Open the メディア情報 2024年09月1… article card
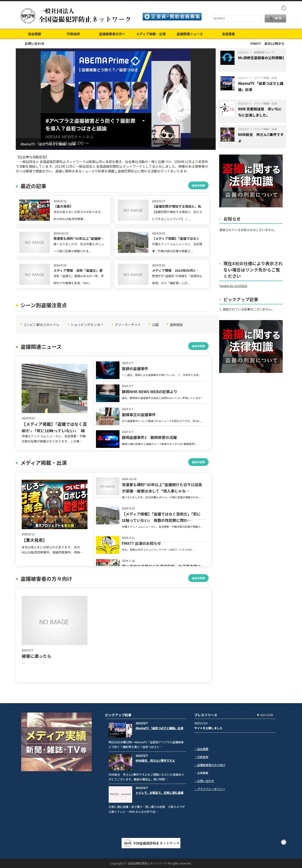 [x=162, y=274]
